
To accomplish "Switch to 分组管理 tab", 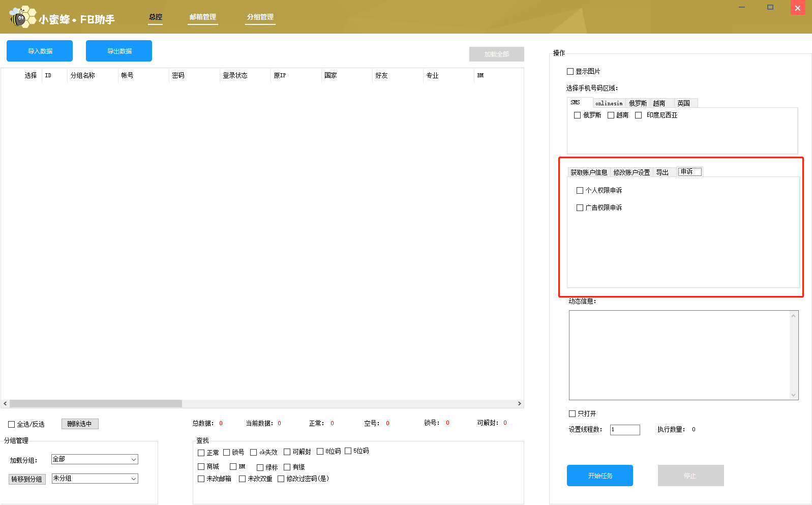I will [x=260, y=17].
